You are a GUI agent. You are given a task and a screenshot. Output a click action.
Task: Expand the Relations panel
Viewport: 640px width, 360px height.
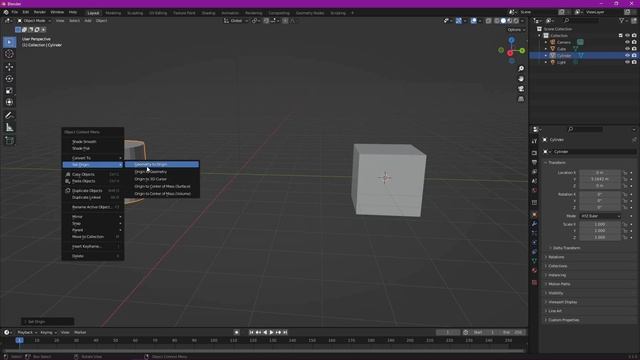(556, 257)
